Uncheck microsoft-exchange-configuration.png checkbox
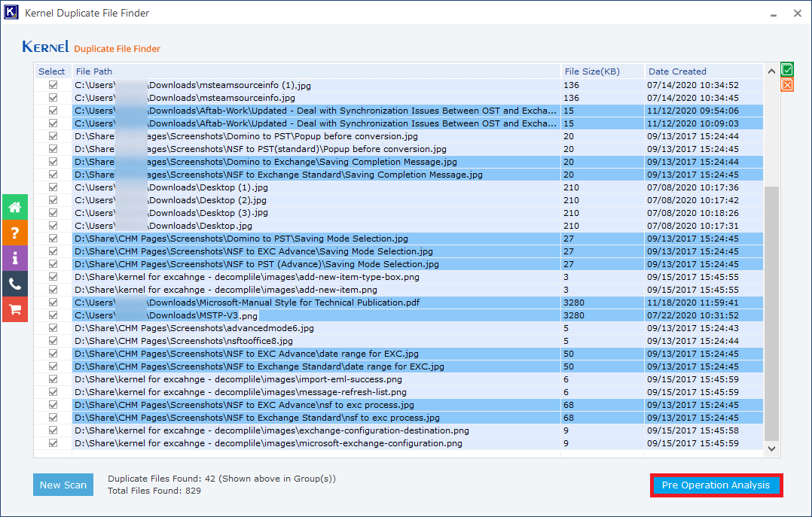812x517 pixels. pyautogui.click(x=53, y=443)
